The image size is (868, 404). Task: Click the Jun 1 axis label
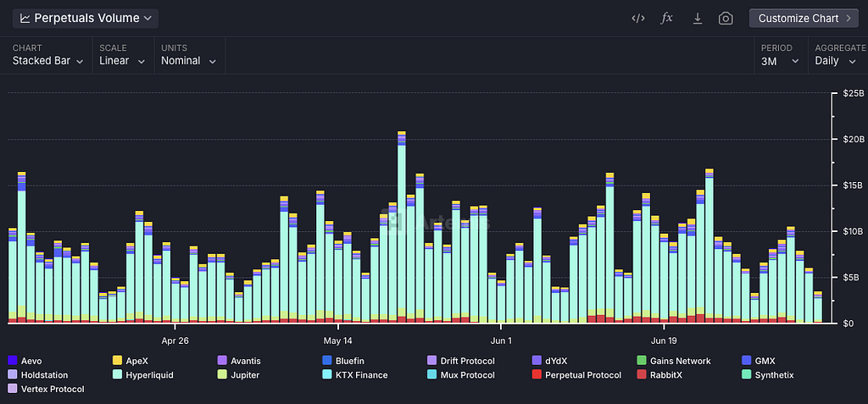click(x=500, y=340)
